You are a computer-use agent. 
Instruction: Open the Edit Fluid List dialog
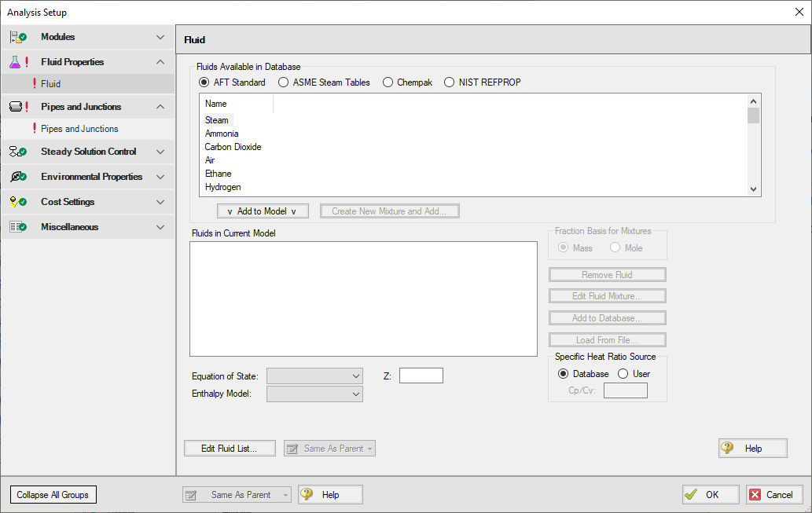pos(229,448)
